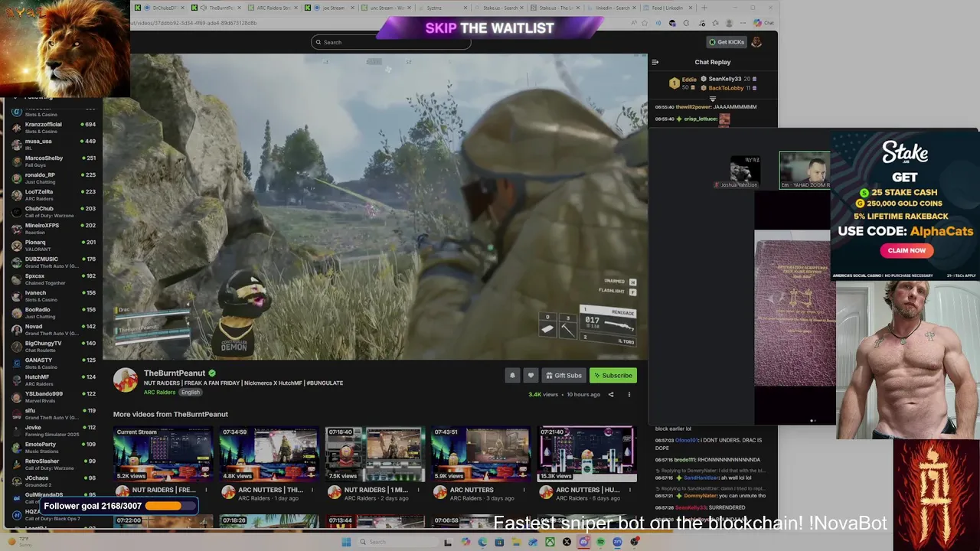Click SeanKelly33 in chat leaderboard

(724, 79)
